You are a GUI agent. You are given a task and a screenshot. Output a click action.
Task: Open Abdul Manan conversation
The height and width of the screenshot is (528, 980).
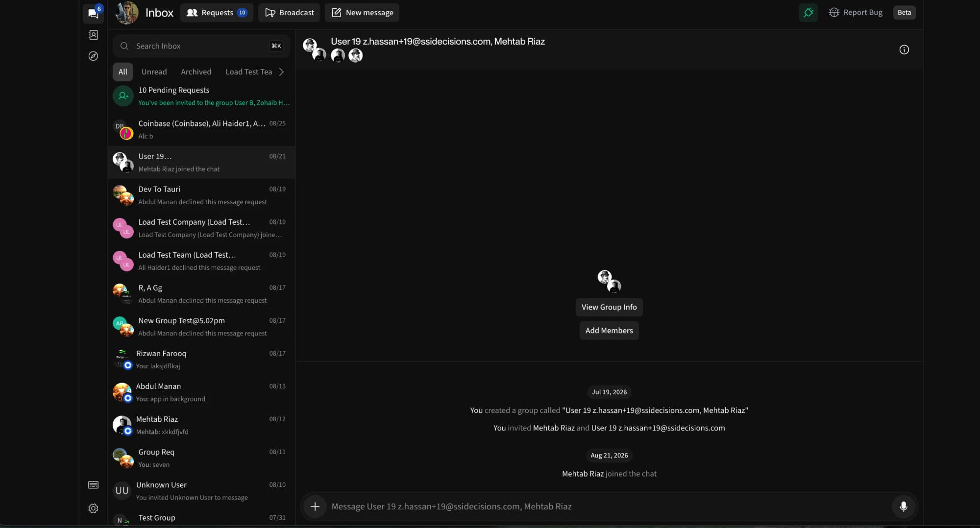click(x=201, y=392)
